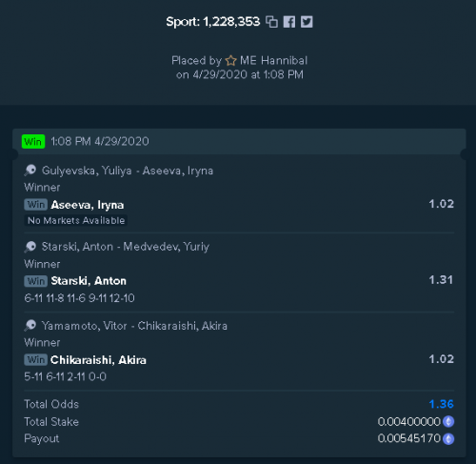Click the blue total odds 1.36

coord(442,404)
